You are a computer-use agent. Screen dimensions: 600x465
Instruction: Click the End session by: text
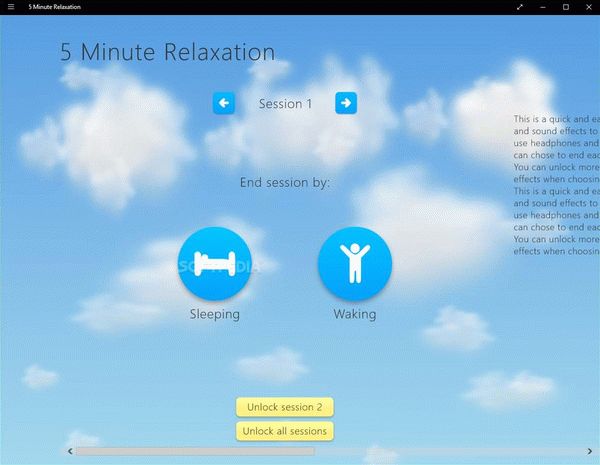pos(285,183)
